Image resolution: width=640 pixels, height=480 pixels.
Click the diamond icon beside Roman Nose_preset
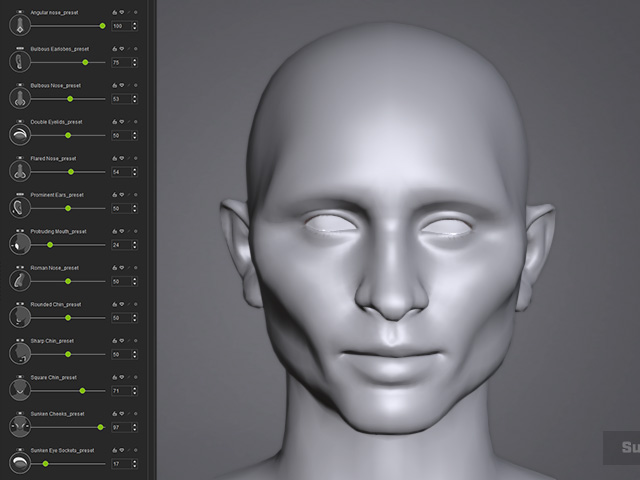pyautogui.click(x=122, y=268)
